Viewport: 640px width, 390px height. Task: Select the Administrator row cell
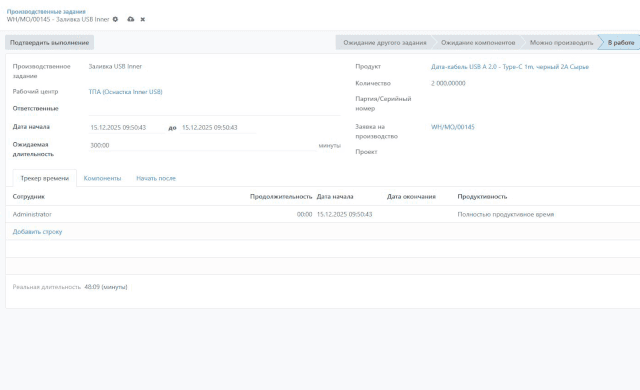[x=32, y=214]
